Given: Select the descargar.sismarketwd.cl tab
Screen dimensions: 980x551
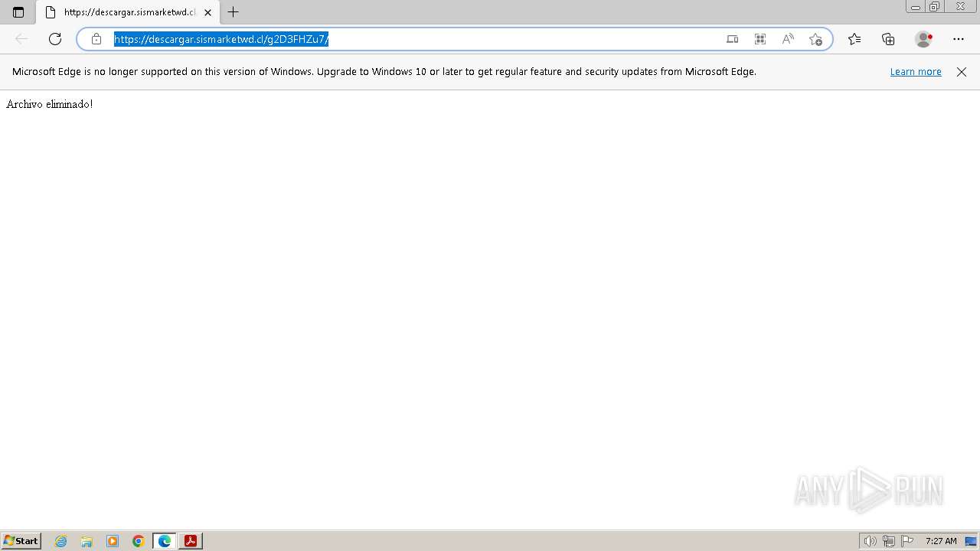Looking at the screenshot, I should (128, 12).
